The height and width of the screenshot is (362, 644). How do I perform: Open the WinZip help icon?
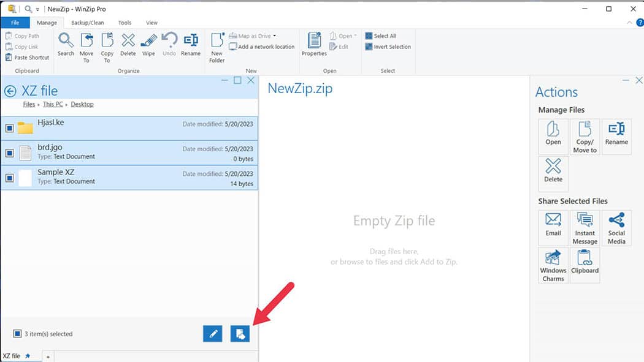click(x=640, y=23)
